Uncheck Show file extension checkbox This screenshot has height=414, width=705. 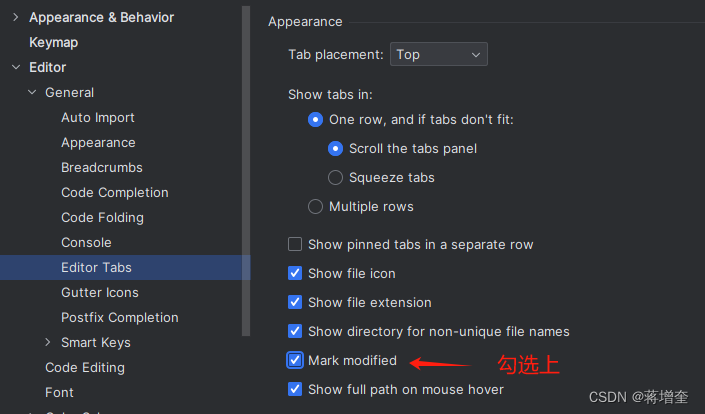[x=295, y=302]
